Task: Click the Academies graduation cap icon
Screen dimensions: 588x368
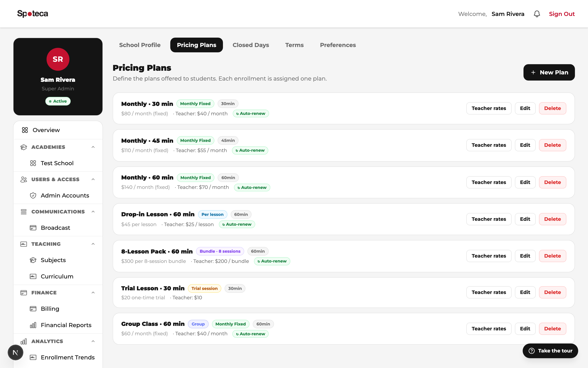Action: (23, 147)
